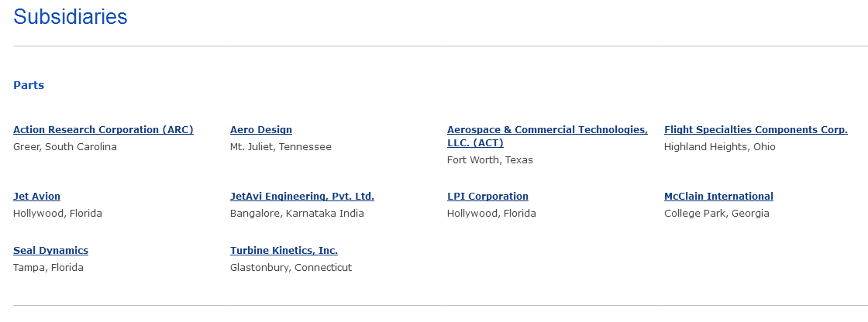The height and width of the screenshot is (322, 868).
Task: Open the McClain International link
Action: pyautogui.click(x=718, y=197)
